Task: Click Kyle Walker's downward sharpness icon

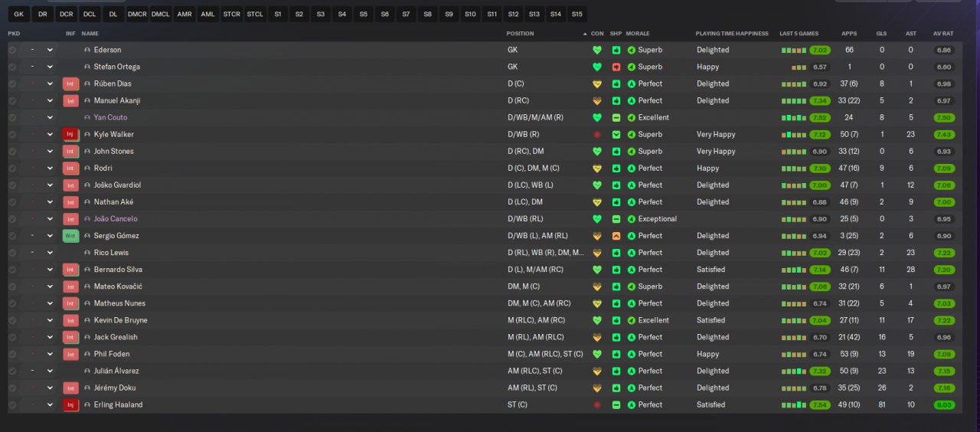Action: click(616, 134)
